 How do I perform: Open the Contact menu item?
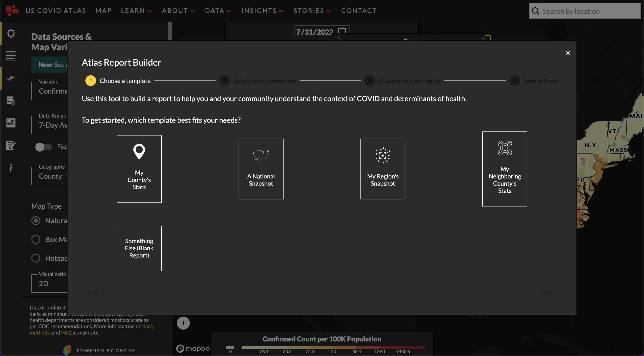coord(358,11)
